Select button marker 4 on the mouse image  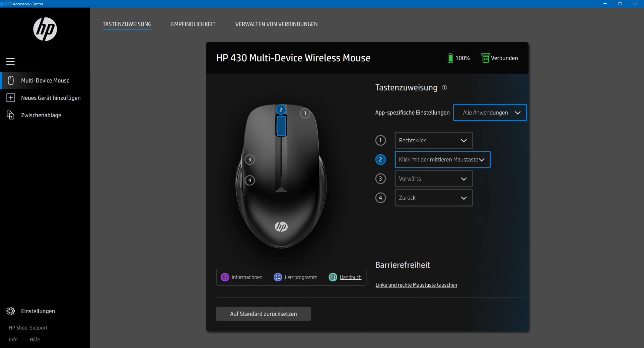249,181
